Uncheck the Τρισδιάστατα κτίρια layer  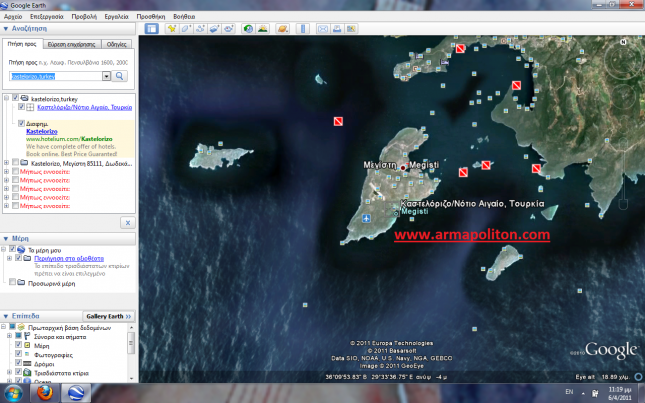19,372
